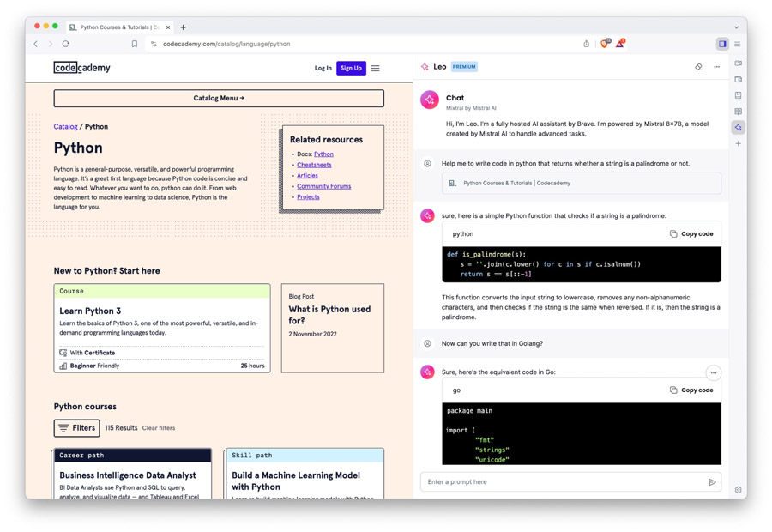Open Brave Talk in sidebar
This screenshot has height=532, width=772.
(738, 63)
